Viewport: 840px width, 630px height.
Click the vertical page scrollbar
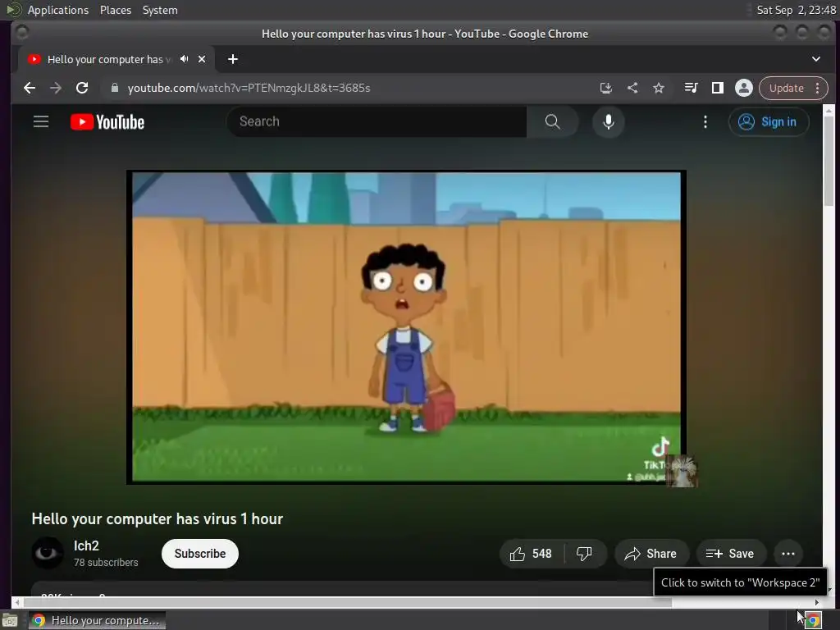point(829,161)
